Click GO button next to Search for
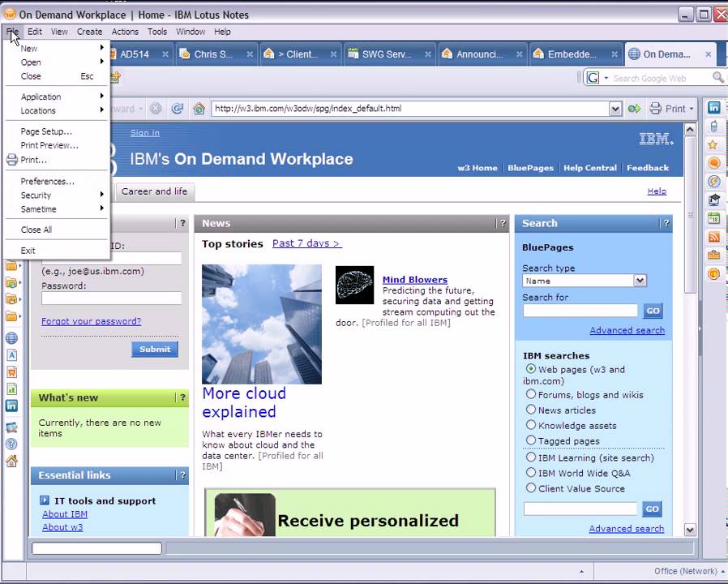Viewport: 728px width, 584px height. point(653,311)
